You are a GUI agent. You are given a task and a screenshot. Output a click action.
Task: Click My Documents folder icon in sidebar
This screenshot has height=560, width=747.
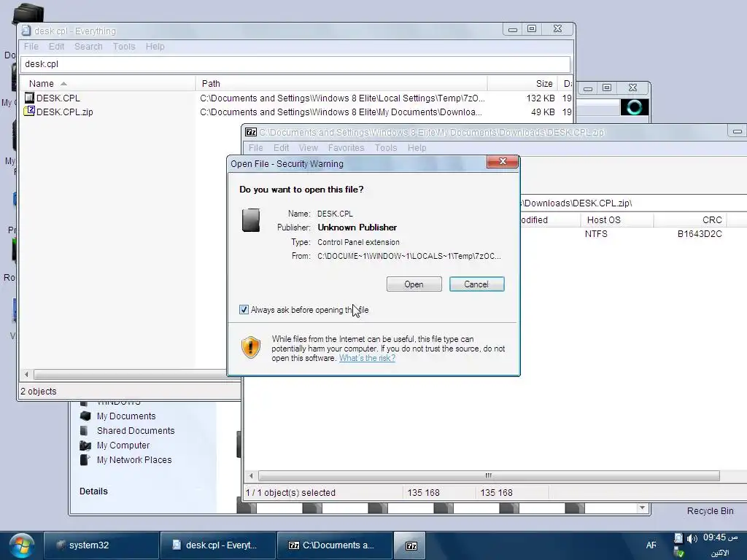pyautogui.click(x=85, y=416)
